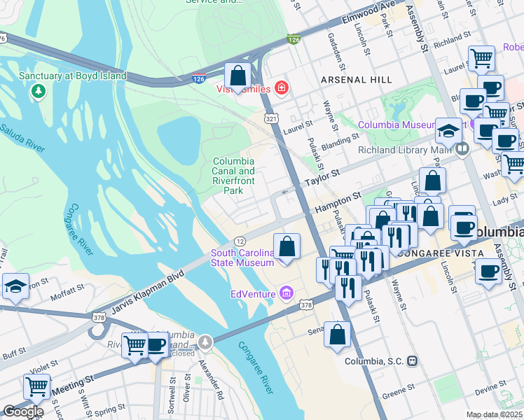This screenshot has width=524, height=420.
Task: Click the Richland Library Main pin icon
Action: [462, 148]
